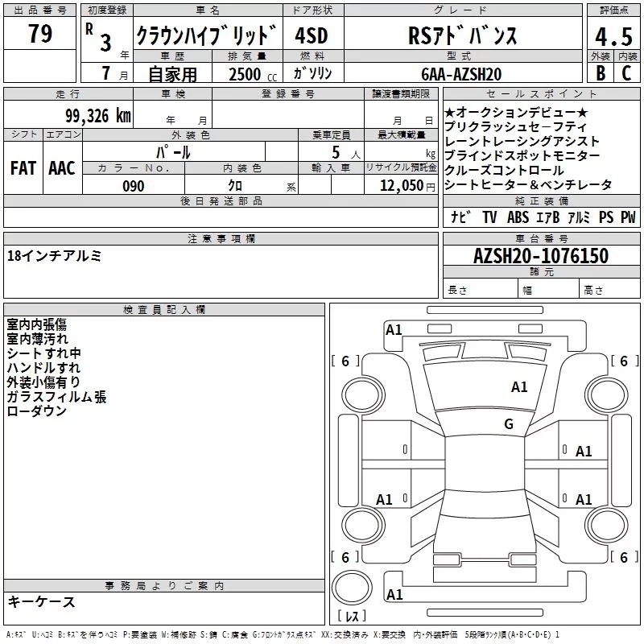Click the inspector note ハンドルすれ
The image size is (644, 644).
(x=43, y=368)
